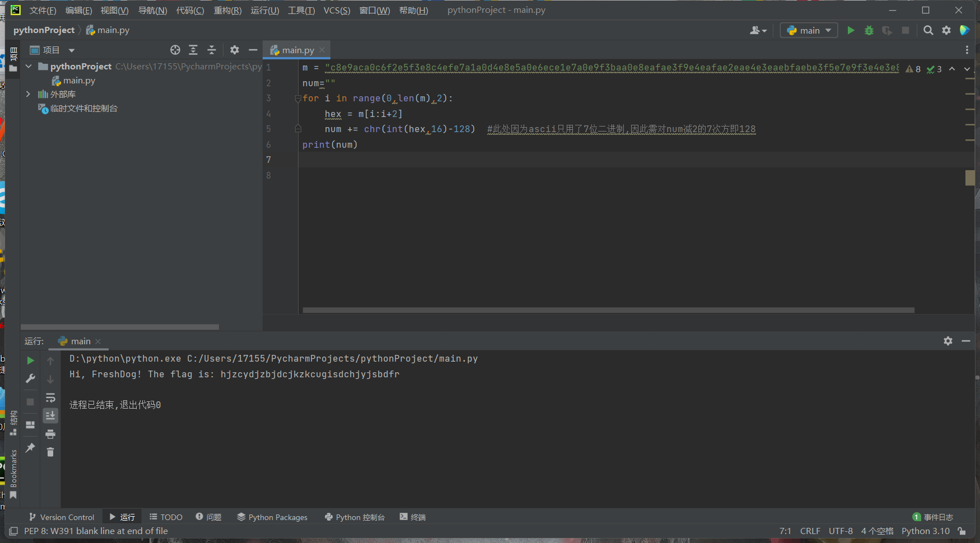Pin the main run tab
The width and height of the screenshot is (980, 543).
(30, 448)
